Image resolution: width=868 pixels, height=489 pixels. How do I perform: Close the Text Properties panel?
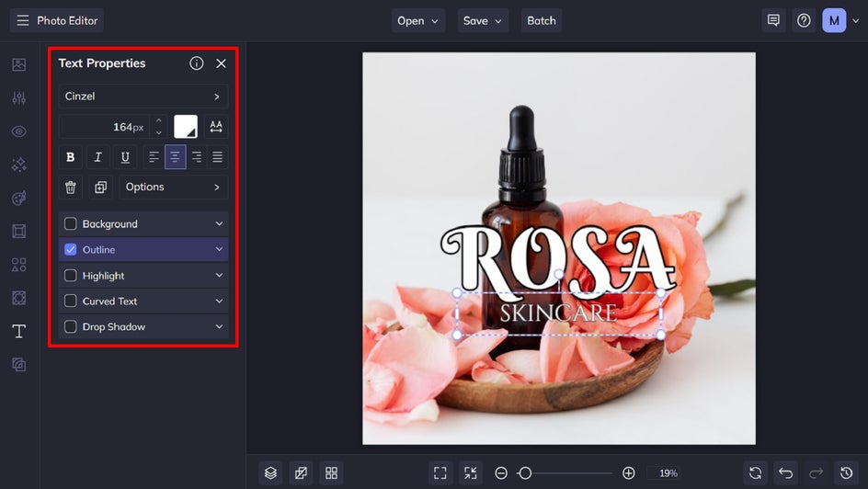point(221,63)
